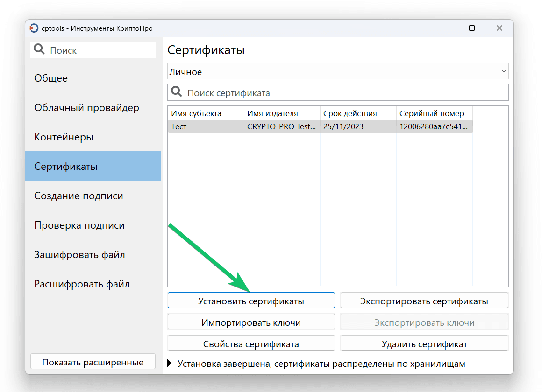
Task: Sort by the Срок действия column header
Action: point(358,113)
